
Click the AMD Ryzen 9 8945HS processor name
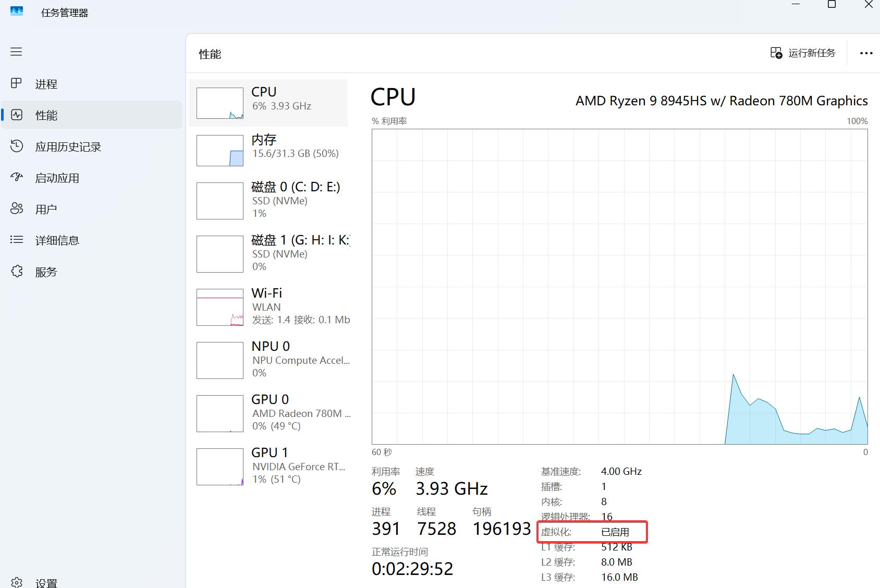pyautogui.click(x=722, y=101)
